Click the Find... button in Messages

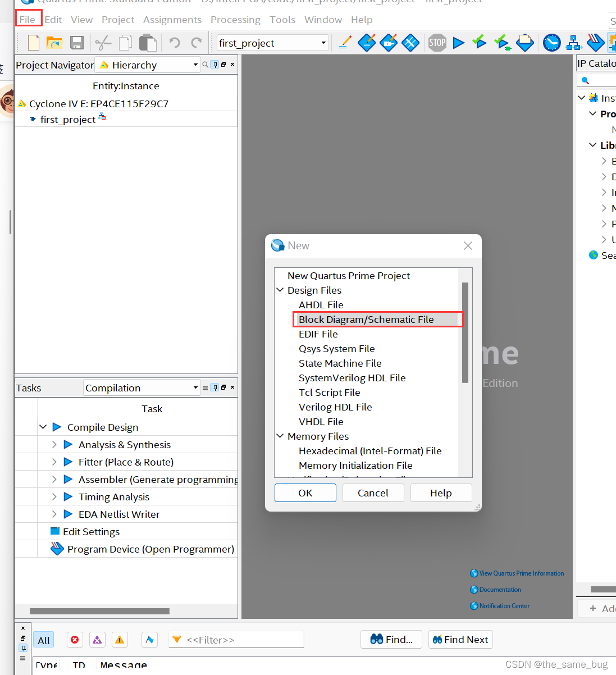point(391,640)
